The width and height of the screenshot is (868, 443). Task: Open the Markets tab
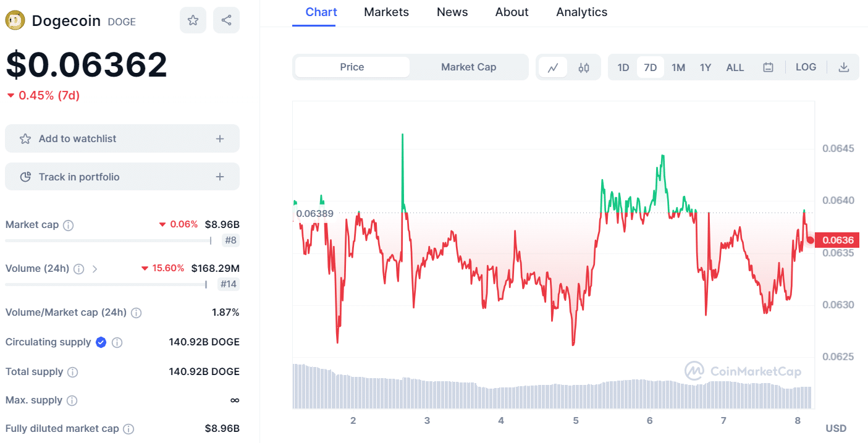(x=387, y=12)
